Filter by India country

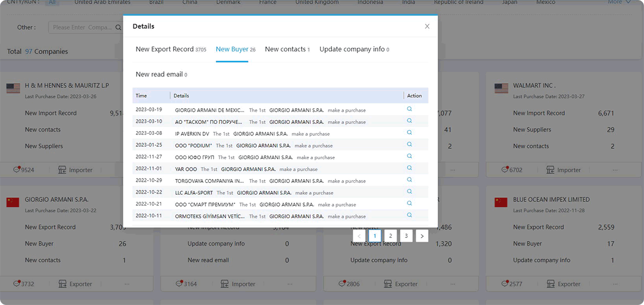(x=408, y=2)
